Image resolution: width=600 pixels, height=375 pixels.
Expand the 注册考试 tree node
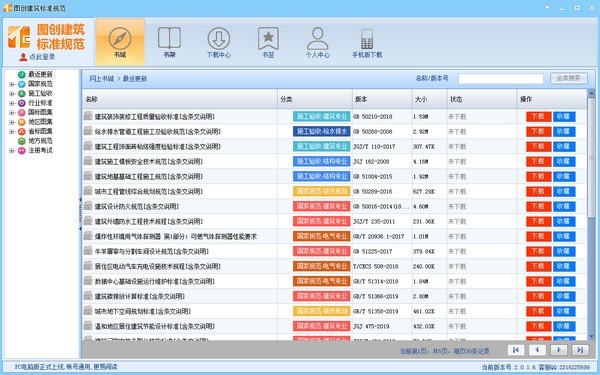click(12, 151)
